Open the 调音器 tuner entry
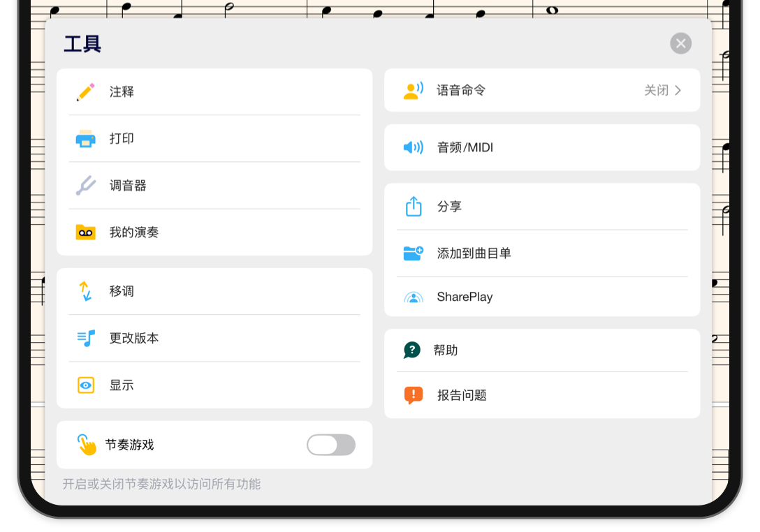 [x=214, y=186]
